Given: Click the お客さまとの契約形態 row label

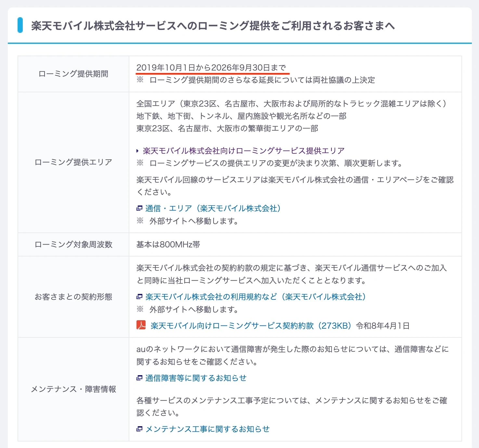Looking at the screenshot, I should coord(73,297).
